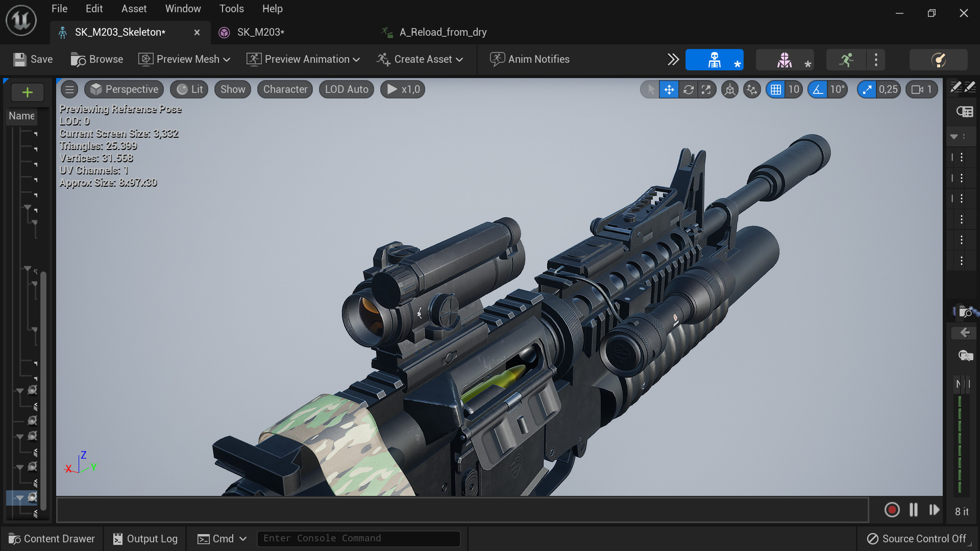Collapse the highlighted tree row expander
The height and width of the screenshot is (551, 980).
coord(20,498)
